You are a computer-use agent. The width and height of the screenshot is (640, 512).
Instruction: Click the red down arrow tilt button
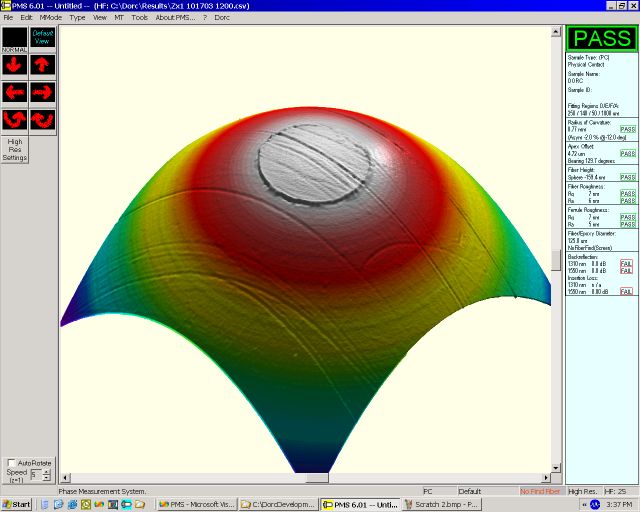[x=15, y=66]
